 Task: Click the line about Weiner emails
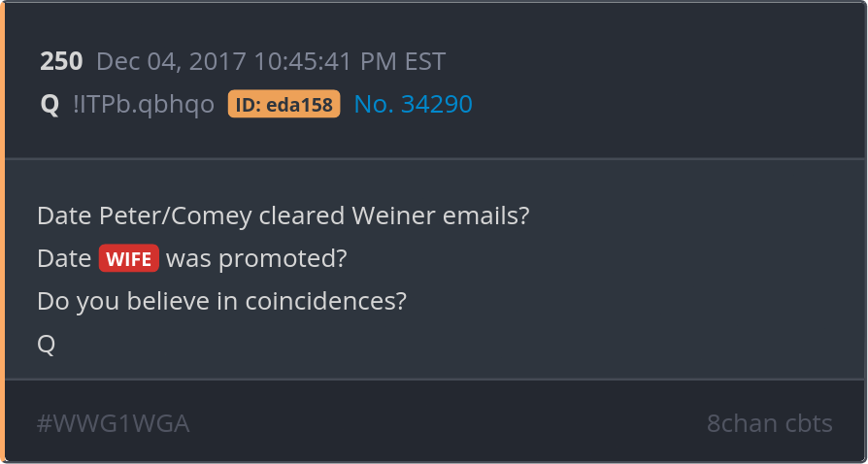pos(283,215)
